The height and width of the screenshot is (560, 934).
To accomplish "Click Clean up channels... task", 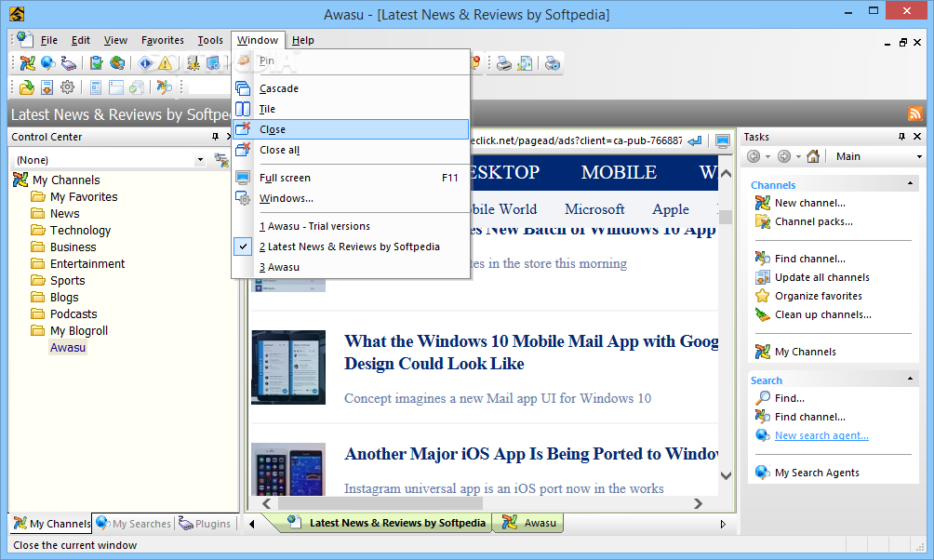I will pyautogui.click(x=822, y=314).
